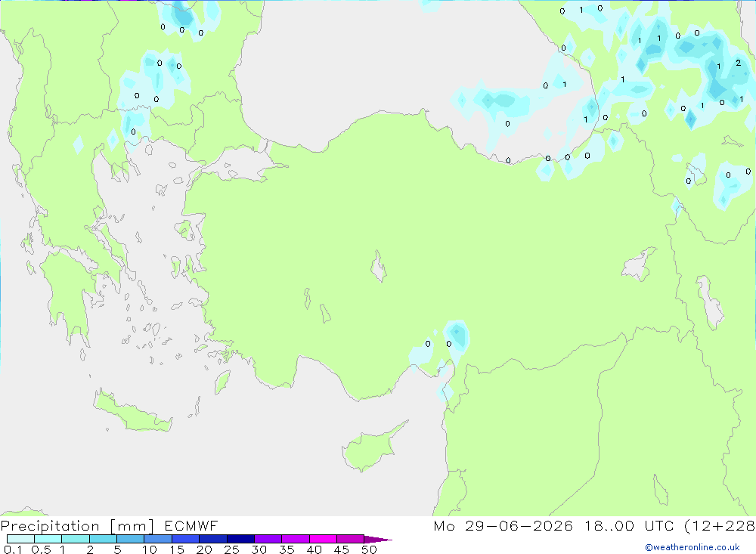The image size is (756, 554).
Task: Click the '10' legend scale label
Action: point(150,549)
